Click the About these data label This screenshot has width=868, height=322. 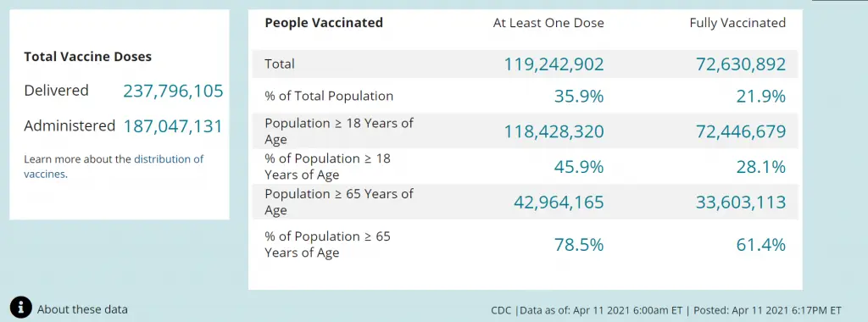click(82, 309)
